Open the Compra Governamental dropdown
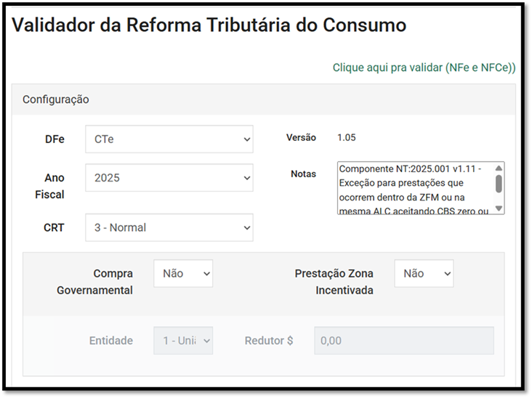The height and width of the screenshot is (398, 532). point(183,274)
